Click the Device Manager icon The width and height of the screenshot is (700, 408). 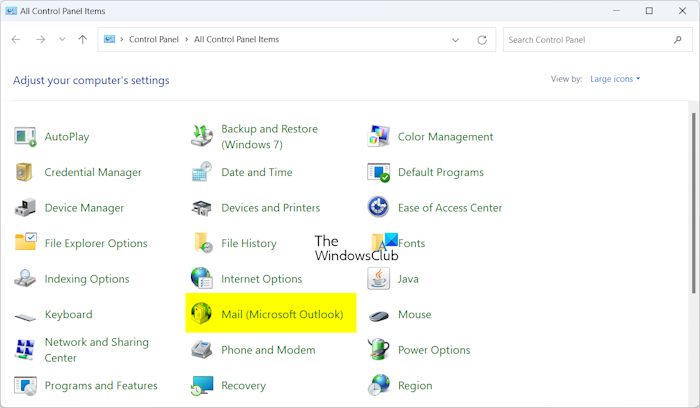tap(26, 208)
